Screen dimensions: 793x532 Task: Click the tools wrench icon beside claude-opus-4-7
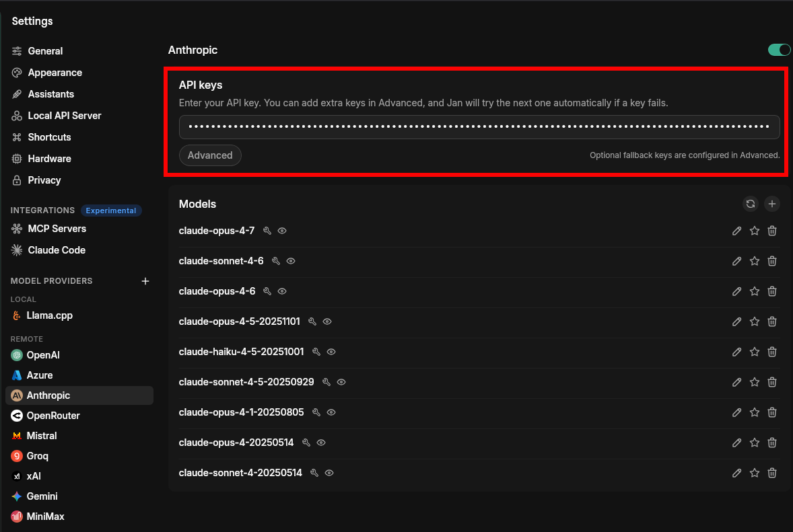point(267,231)
